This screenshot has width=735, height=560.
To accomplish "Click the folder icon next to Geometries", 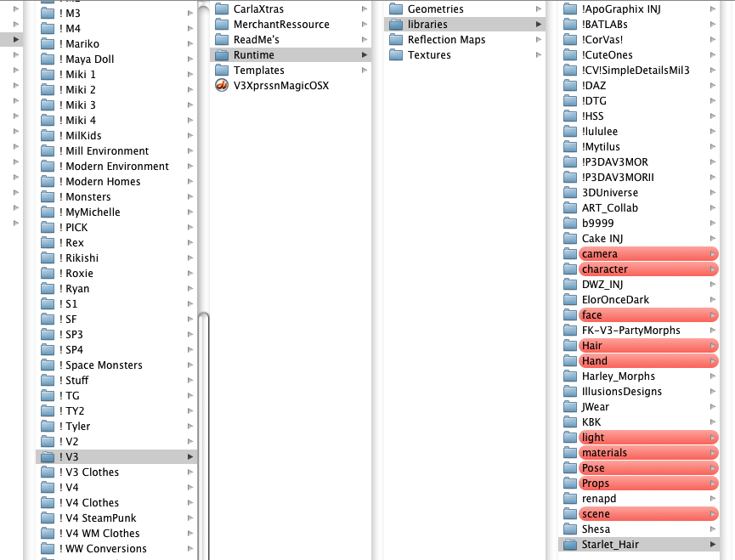I will click(x=396, y=8).
